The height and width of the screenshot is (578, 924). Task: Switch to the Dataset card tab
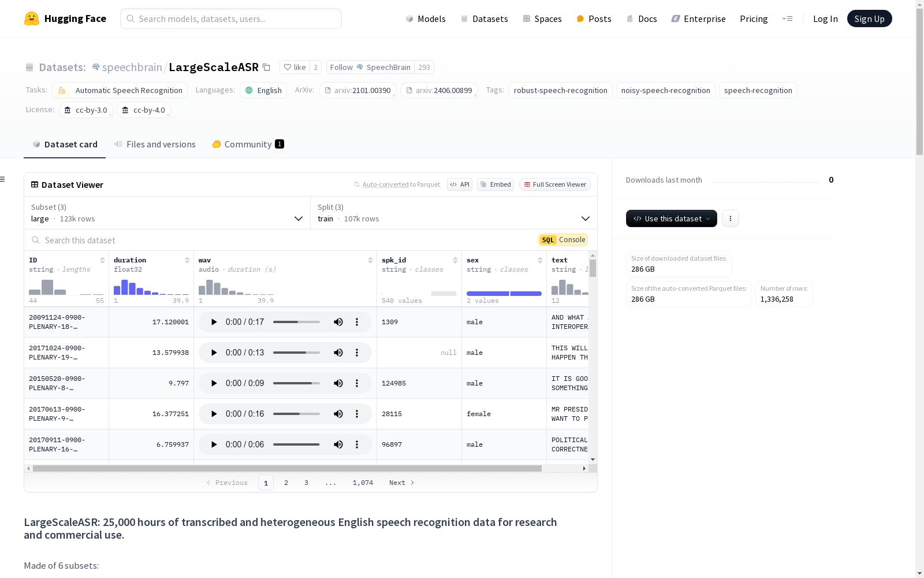[65, 144]
